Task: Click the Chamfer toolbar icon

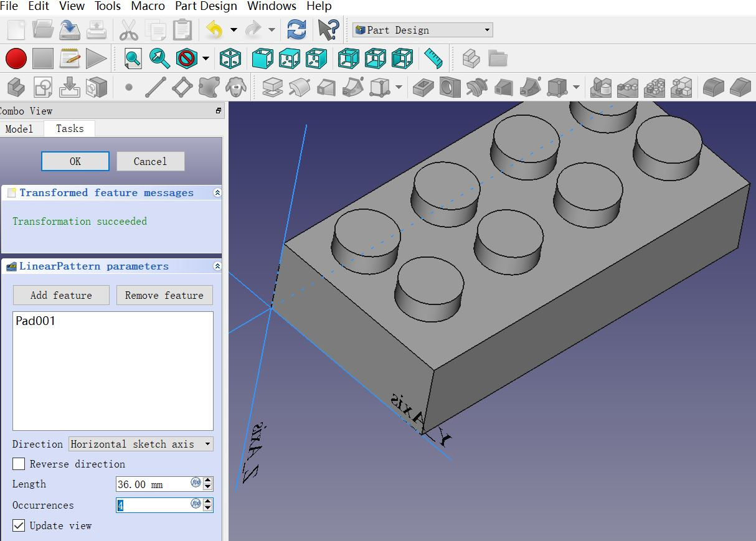Action: point(740,87)
